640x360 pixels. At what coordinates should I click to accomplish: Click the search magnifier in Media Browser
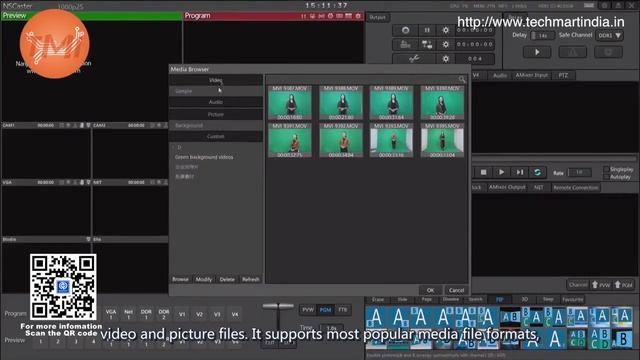point(462,79)
